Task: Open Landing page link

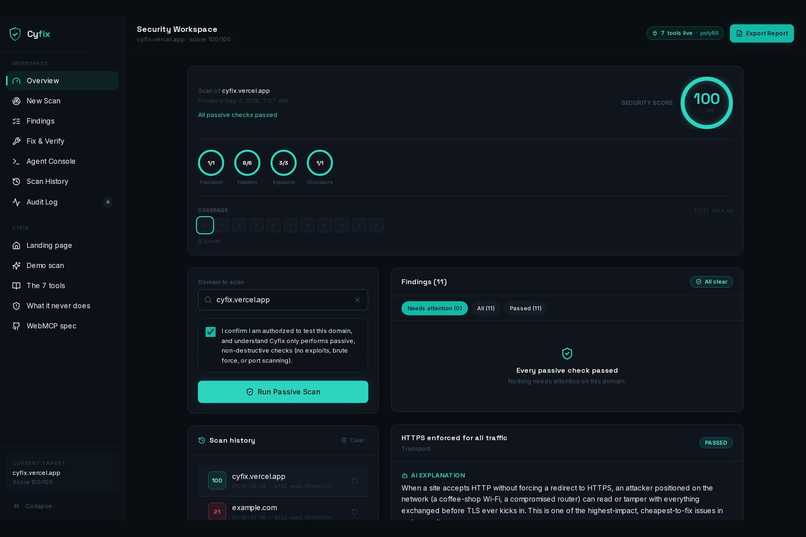Action: pos(62,245)
